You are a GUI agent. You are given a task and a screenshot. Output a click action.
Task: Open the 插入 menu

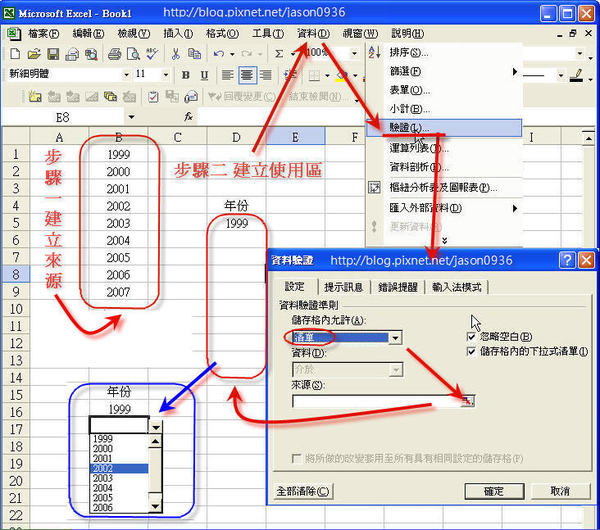click(x=178, y=34)
